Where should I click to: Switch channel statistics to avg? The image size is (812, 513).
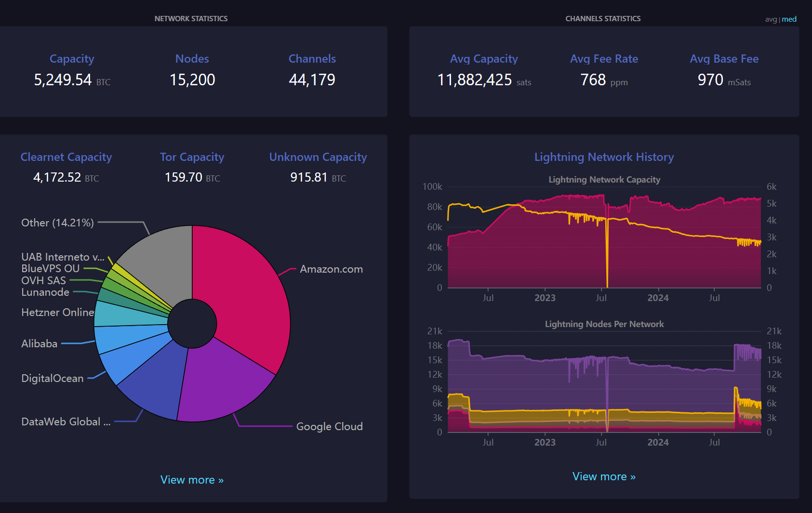click(771, 19)
